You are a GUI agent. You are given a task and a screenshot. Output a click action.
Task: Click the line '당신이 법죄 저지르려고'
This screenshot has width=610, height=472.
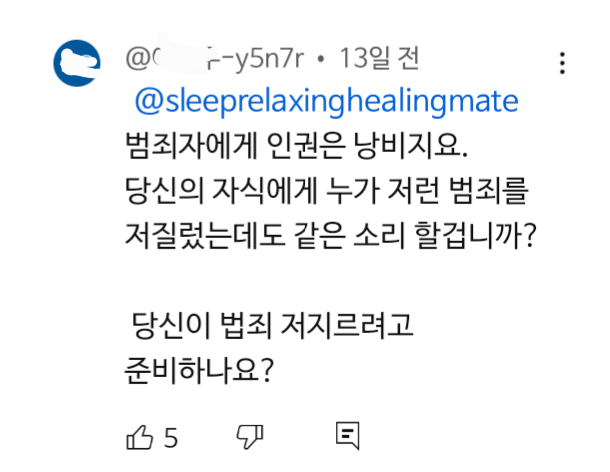tap(273, 326)
